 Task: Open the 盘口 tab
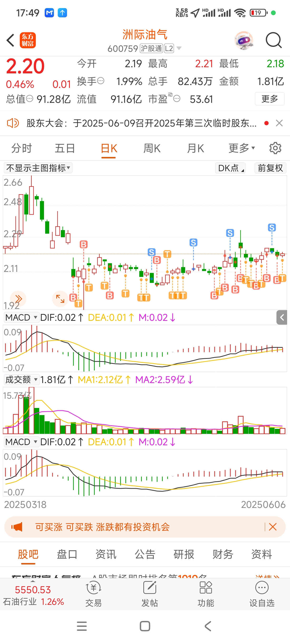pyautogui.click(x=67, y=554)
